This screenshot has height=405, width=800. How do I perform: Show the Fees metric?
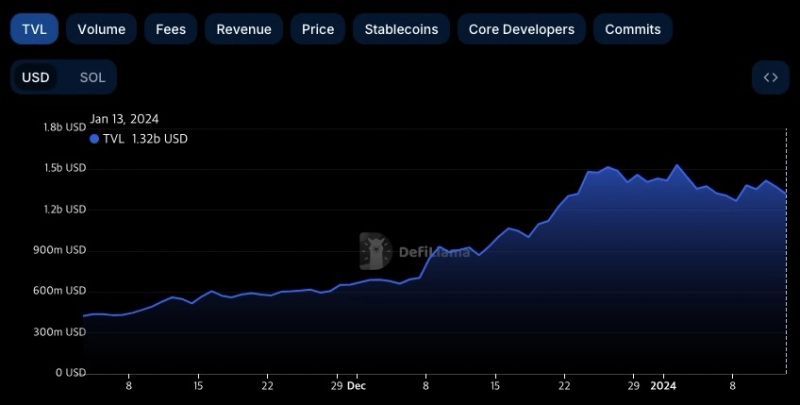pos(170,29)
